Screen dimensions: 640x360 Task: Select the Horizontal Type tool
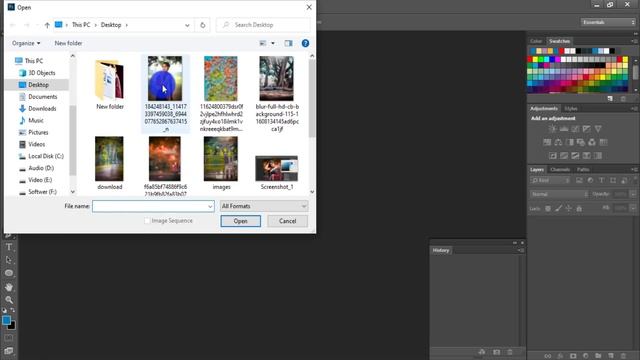click(x=9, y=247)
